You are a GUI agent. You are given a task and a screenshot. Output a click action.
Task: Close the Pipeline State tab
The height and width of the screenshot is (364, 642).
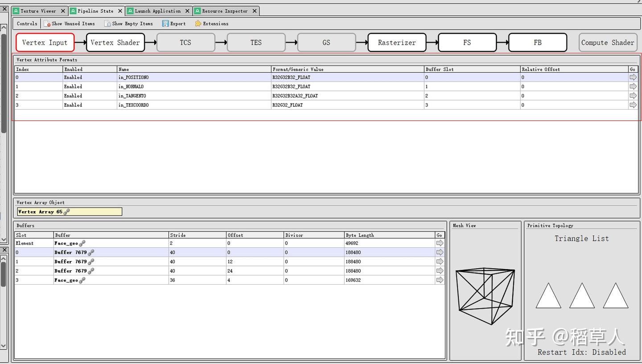point(120,11)
